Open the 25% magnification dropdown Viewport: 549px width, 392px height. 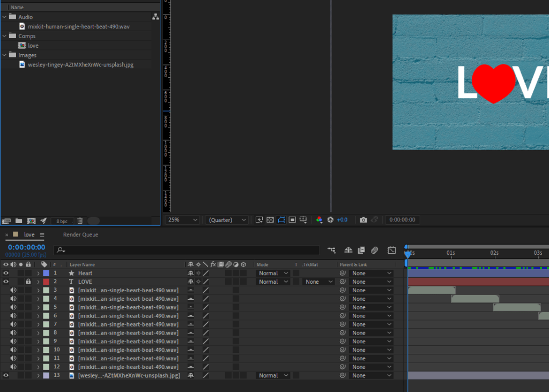(x=183, y=220)
